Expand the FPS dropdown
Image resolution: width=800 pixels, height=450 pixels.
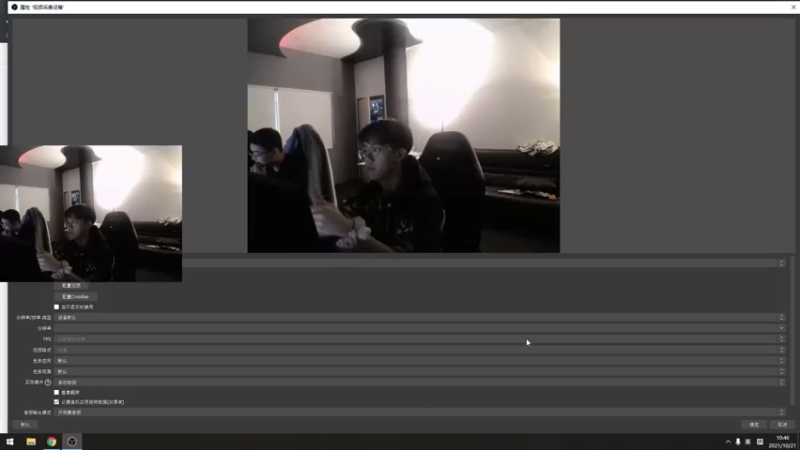[x=419, y=339]
